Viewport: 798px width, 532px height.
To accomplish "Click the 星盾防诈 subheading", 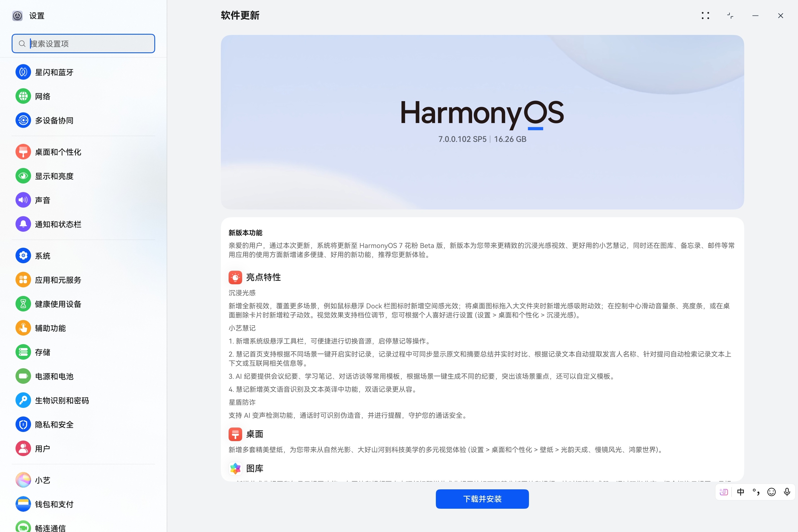I will [x=242, y=402].
